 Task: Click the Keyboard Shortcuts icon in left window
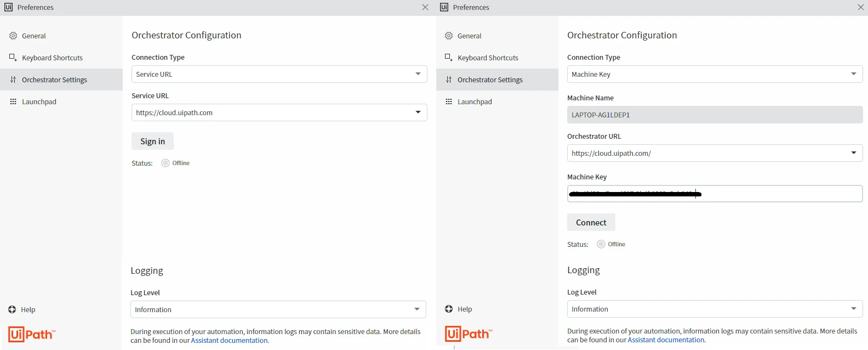tap(13, 58)
